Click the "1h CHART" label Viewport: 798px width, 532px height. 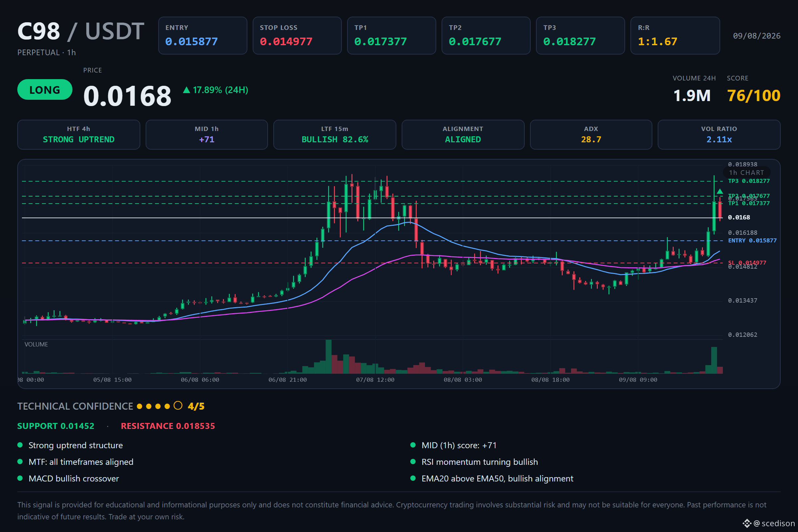(746, 173)
